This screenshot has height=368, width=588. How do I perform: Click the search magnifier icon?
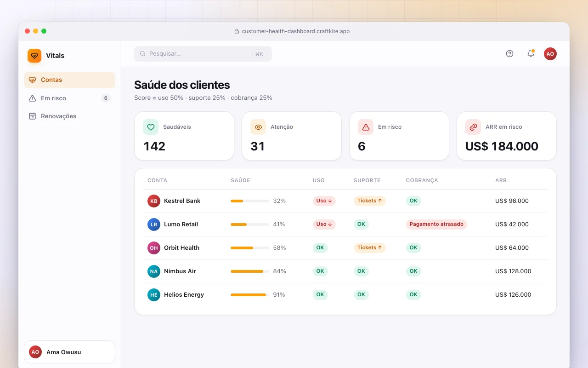click(x=143, y=54)
